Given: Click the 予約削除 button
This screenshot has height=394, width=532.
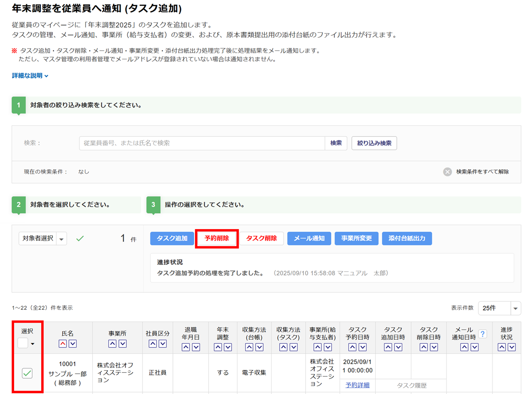Looking at the screenshot, I should pos(217,238).
